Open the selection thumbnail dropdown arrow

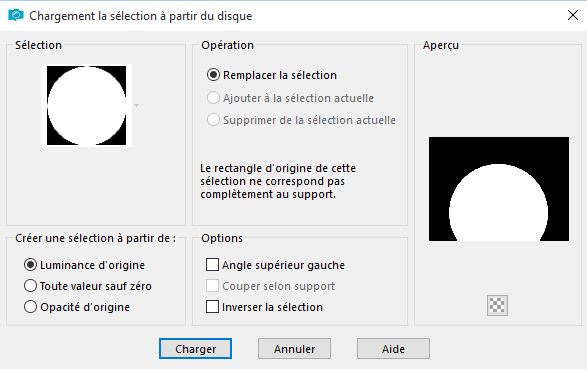tap(137, 106)
